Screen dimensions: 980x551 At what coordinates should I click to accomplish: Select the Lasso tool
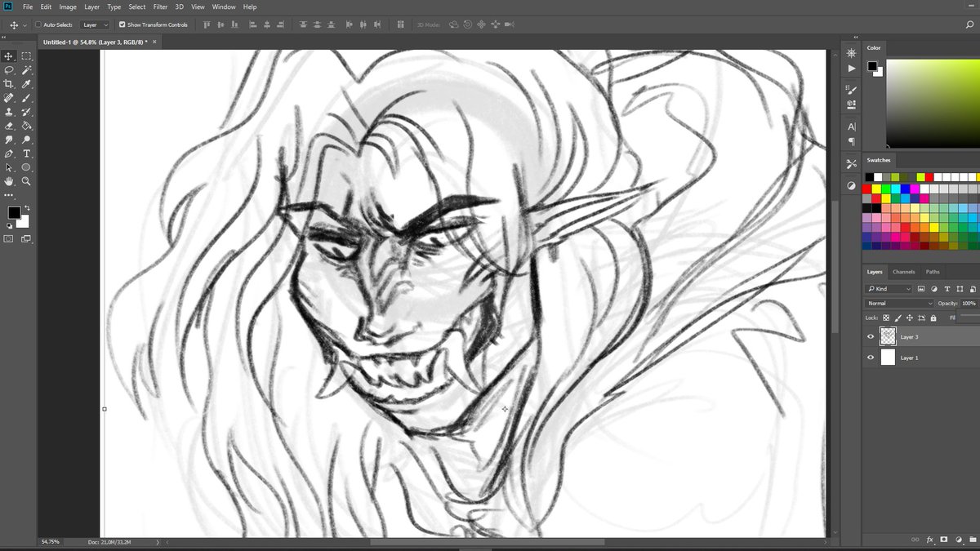(9, 70)
